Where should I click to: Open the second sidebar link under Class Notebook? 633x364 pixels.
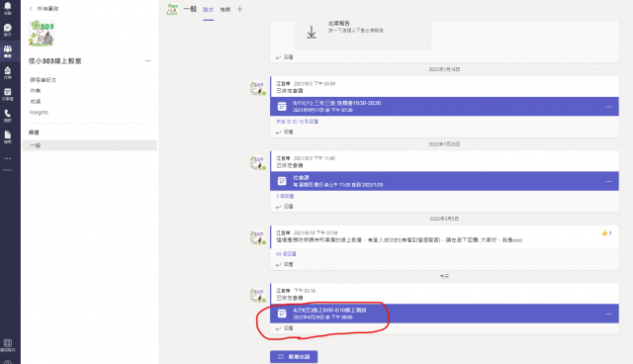point(36,91)
